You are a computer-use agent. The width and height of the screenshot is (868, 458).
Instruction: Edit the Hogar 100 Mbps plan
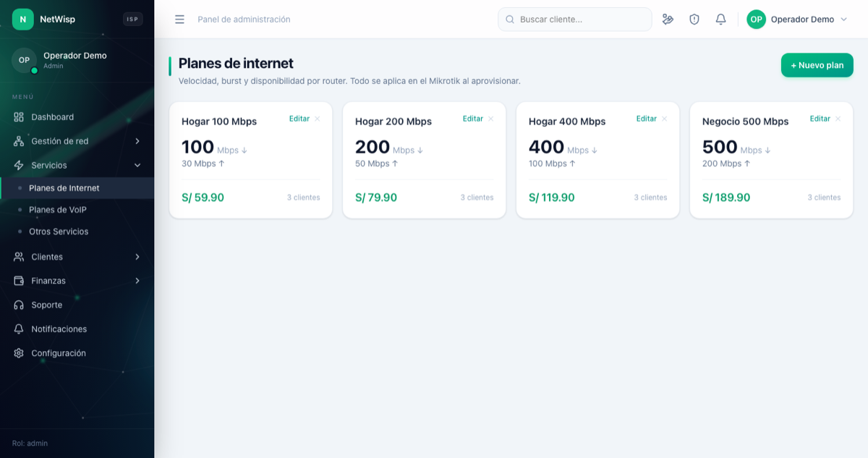click(299, 119)
